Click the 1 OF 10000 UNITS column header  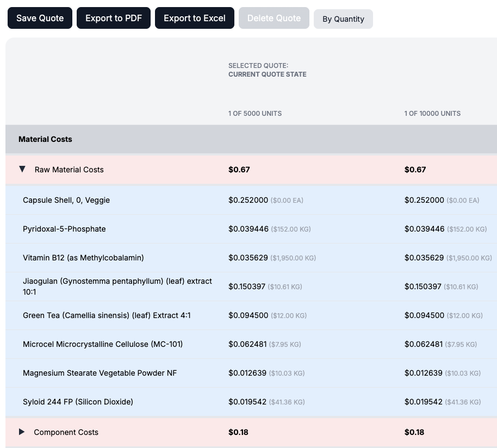[x=432, y=114]
